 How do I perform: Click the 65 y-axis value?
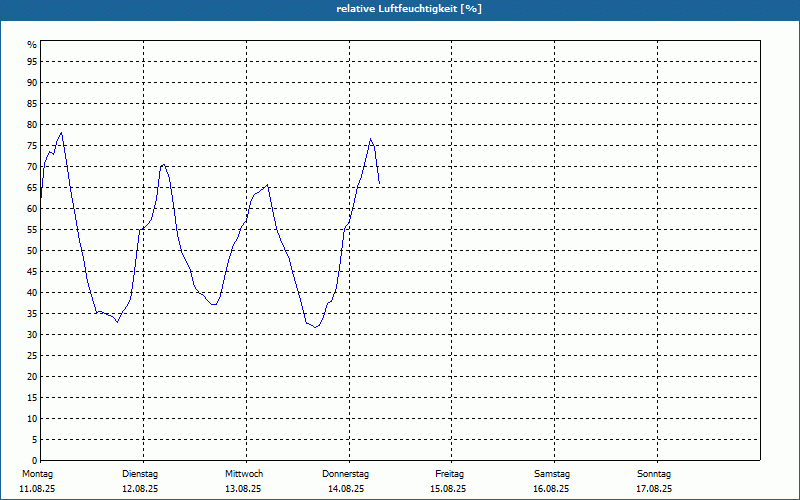tap(32, 188)
